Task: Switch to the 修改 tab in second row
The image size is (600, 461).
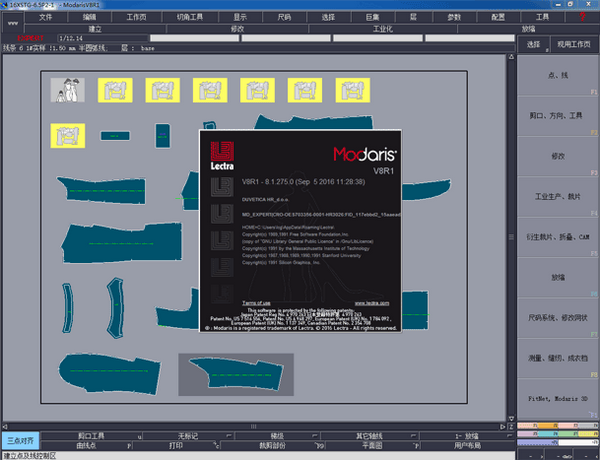Action: click(237, 29)
